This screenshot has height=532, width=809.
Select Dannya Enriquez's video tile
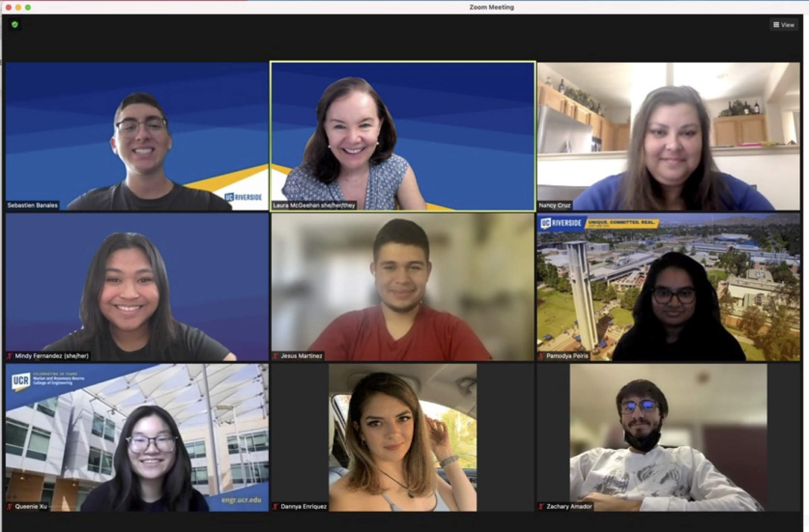402,437
